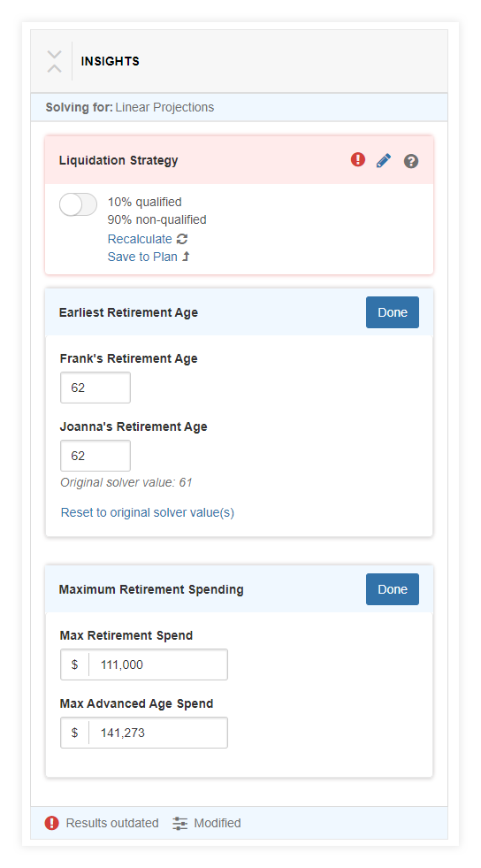Focus Joanna's Retirement Age field
This screenshot has width=481, height=868.
tap(95, 456)
